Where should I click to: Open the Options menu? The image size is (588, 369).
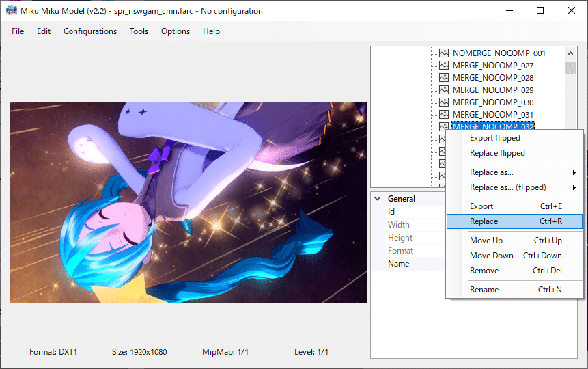coord(176,31)
